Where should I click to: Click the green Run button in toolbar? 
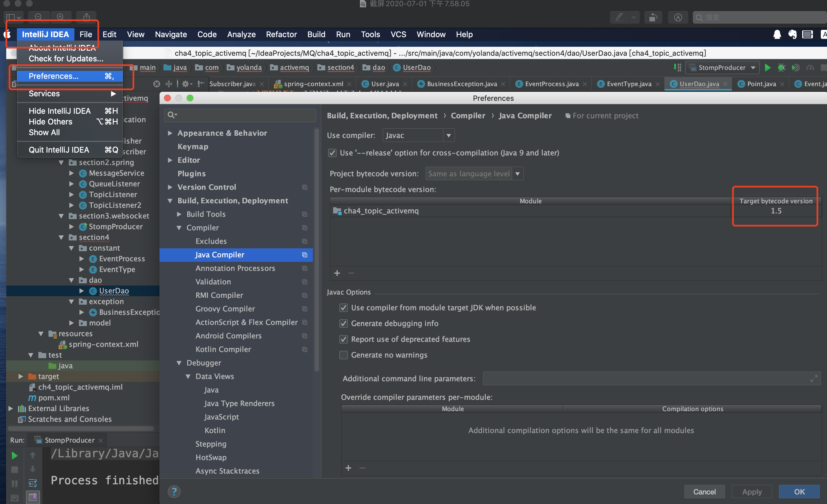[x=767, y=68]
